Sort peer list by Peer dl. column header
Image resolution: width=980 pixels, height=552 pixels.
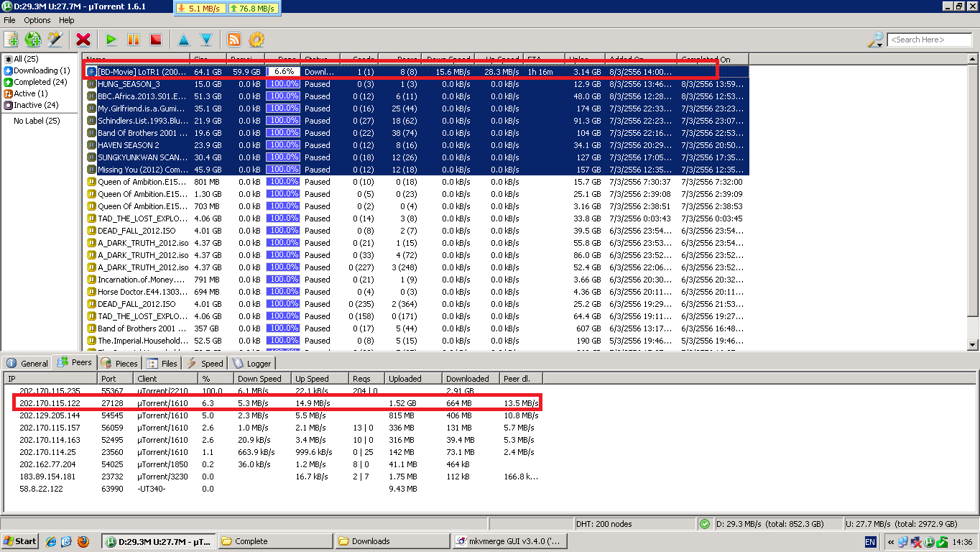(522, 379)
